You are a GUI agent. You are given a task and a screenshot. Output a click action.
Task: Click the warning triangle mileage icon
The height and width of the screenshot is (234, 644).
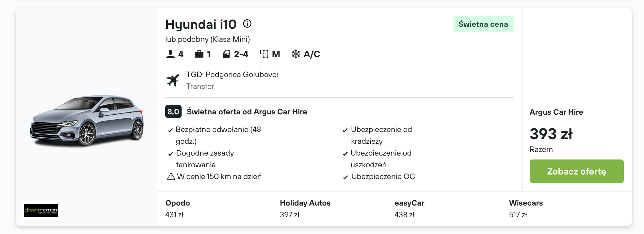click(x=171, y=177)
